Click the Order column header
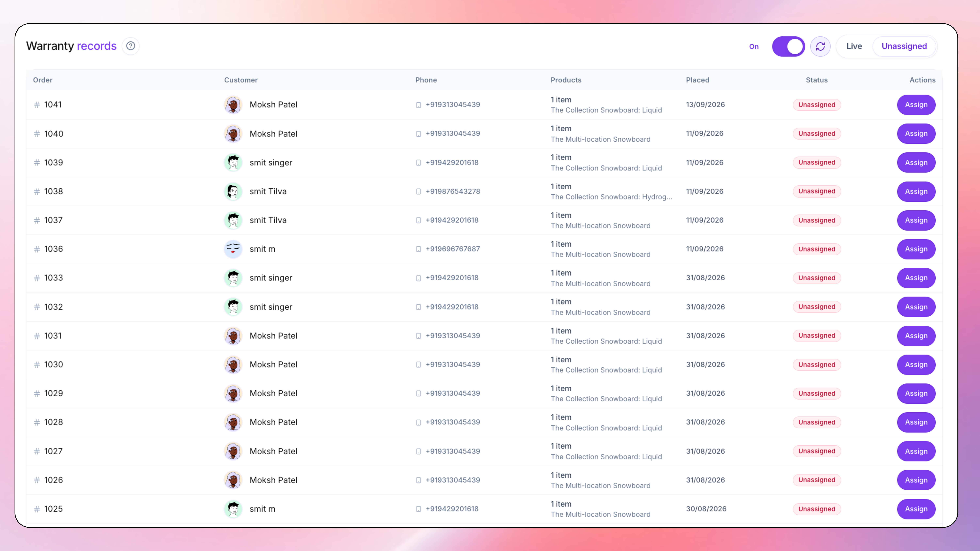Screen dimensions: 980x551 coord(43,80)
